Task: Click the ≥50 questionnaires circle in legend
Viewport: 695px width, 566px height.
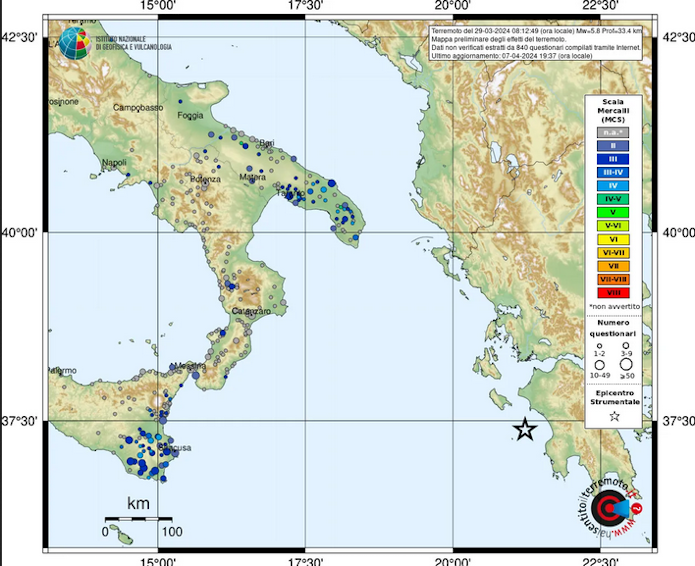Action: pos(627,365)
